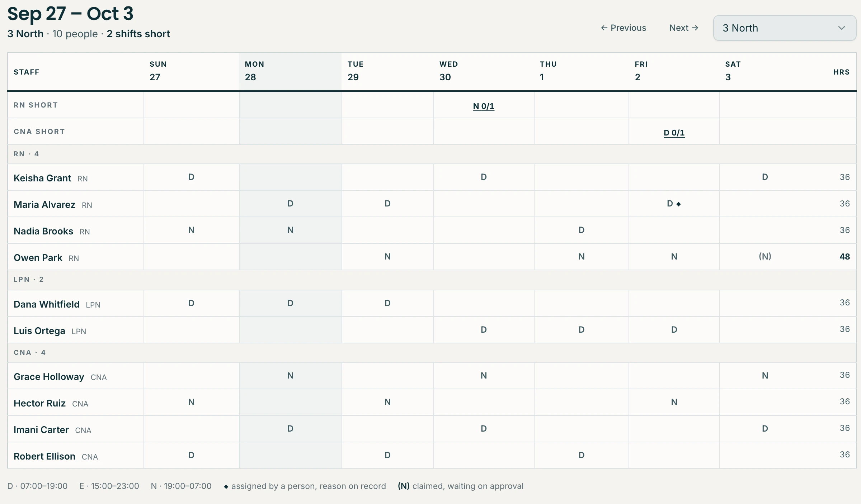
Task: Click the Sep 27 – Oct 3 heading
Action: tap(70, 14)
